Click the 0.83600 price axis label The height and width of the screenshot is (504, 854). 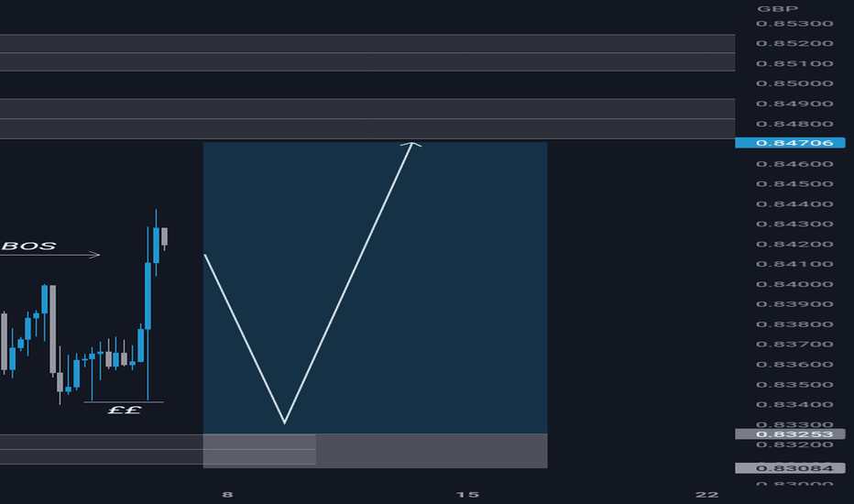794,365
